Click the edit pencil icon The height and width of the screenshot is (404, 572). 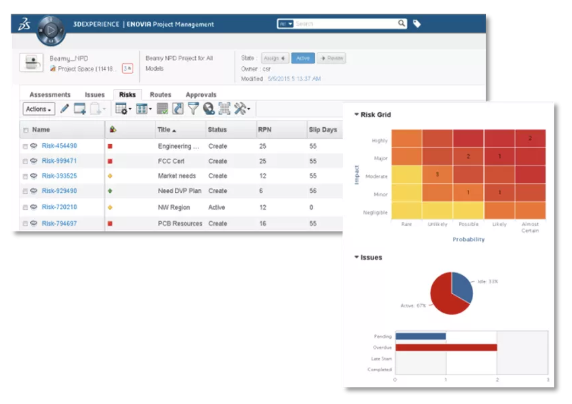click(65, 108)
